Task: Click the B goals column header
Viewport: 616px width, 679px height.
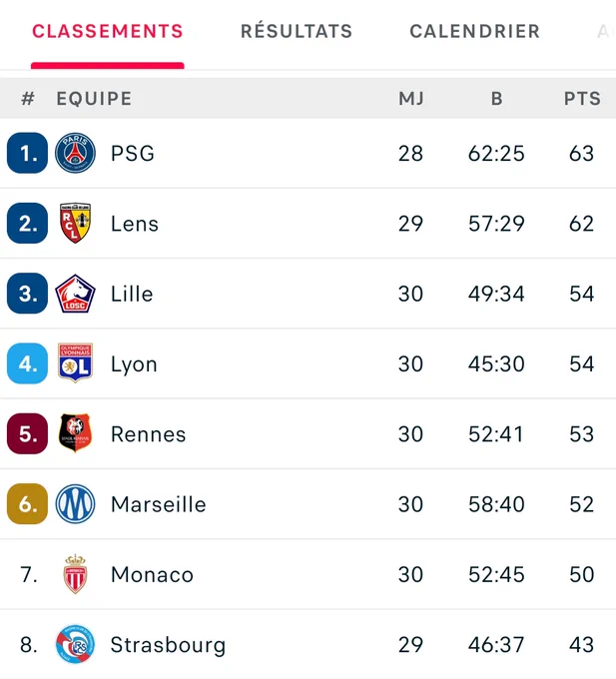Action: [497, 99]
